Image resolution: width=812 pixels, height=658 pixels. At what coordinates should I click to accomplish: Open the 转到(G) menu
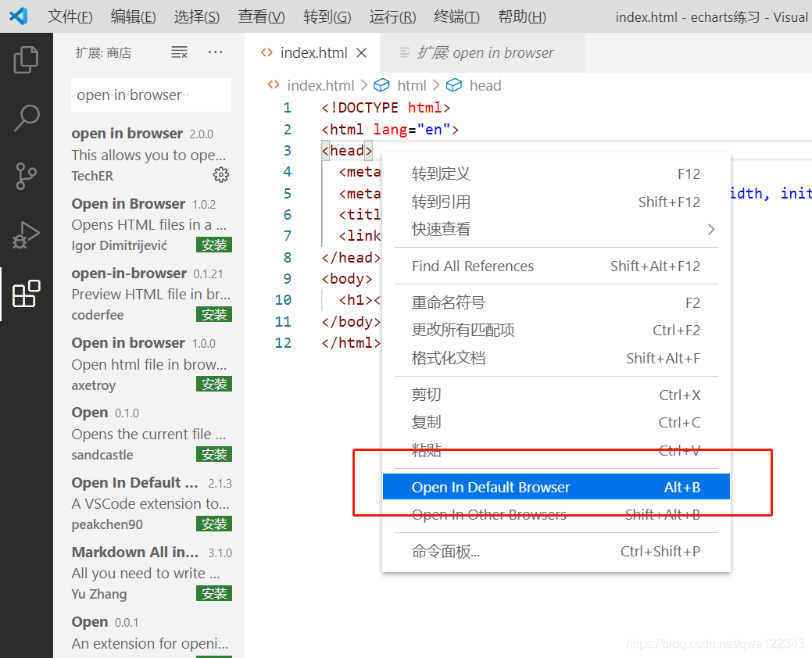click(x=327, y=17)
